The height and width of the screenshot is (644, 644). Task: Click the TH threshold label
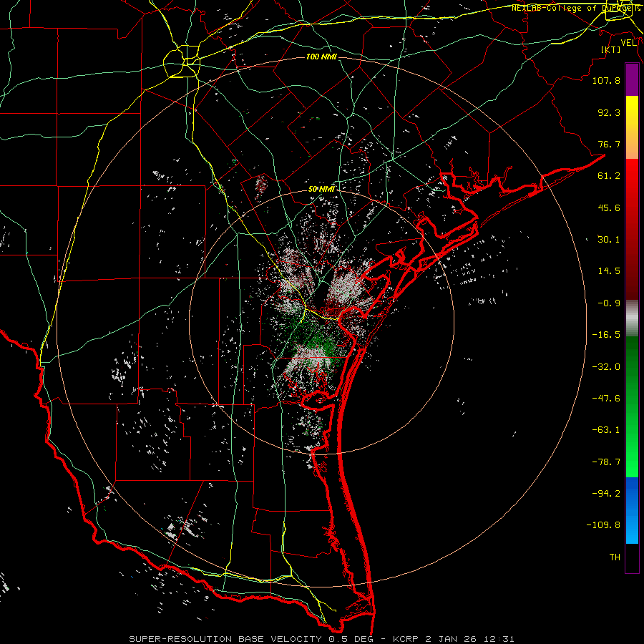615,557
